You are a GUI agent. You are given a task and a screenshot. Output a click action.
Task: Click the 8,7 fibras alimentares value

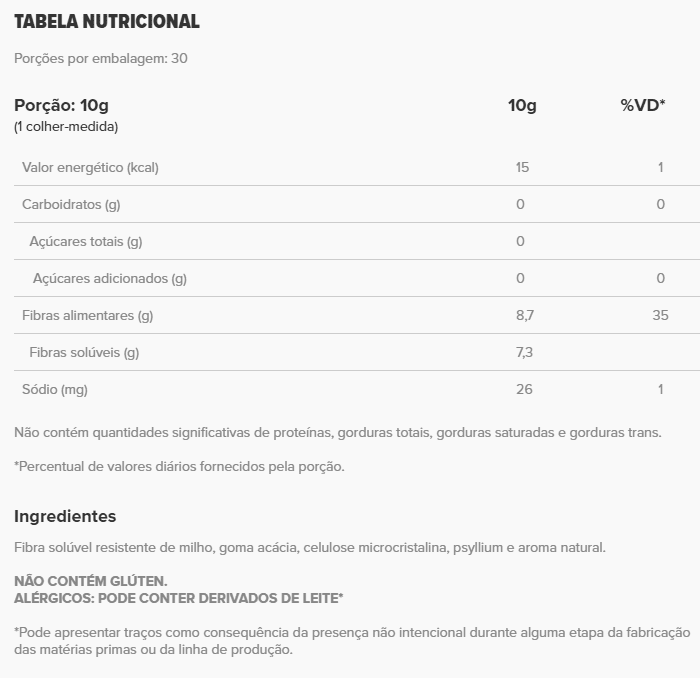(525, 315)
